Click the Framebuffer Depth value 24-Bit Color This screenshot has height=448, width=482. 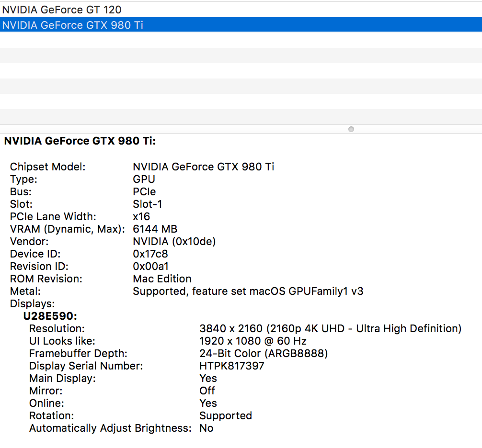click(264, 353)
